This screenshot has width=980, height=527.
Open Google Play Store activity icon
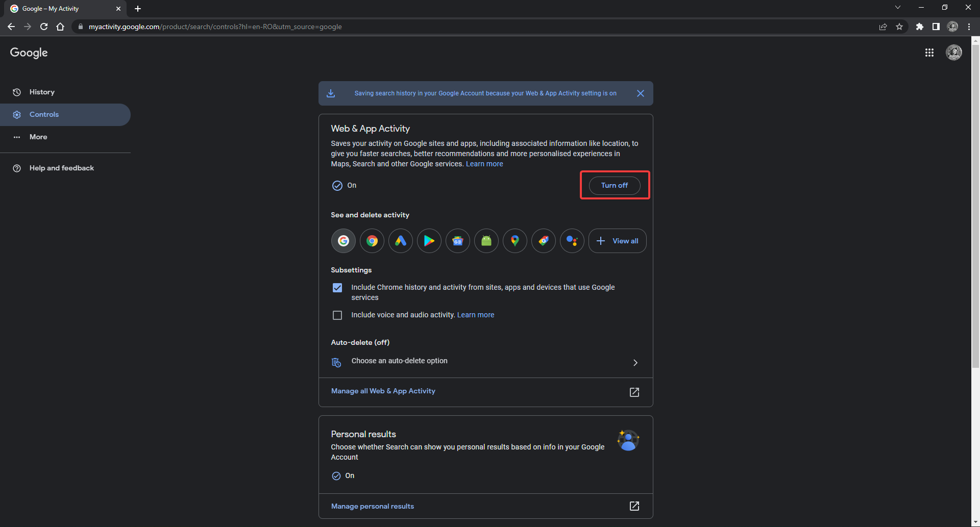(x=429, y=241)
